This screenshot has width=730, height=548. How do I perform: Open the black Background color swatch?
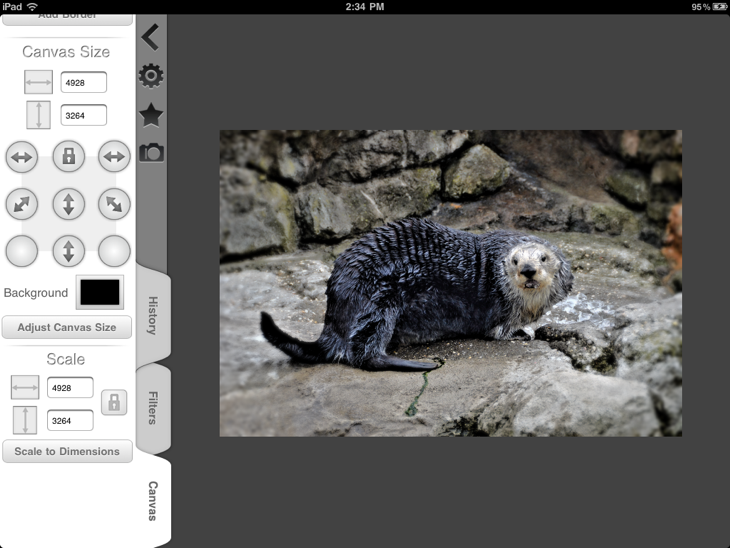[100, 292]
